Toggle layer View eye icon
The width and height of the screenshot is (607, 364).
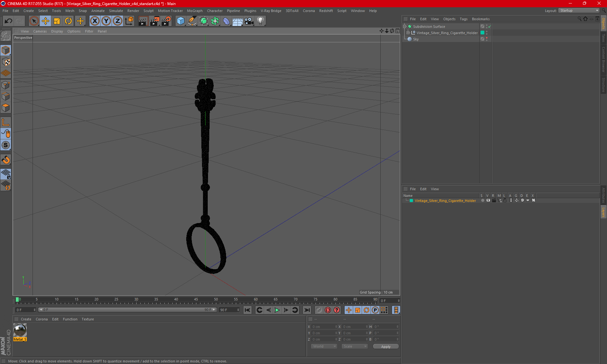coord(488,201)
